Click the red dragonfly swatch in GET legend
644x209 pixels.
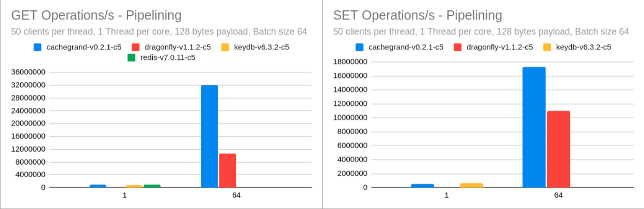tap(136, 47)
